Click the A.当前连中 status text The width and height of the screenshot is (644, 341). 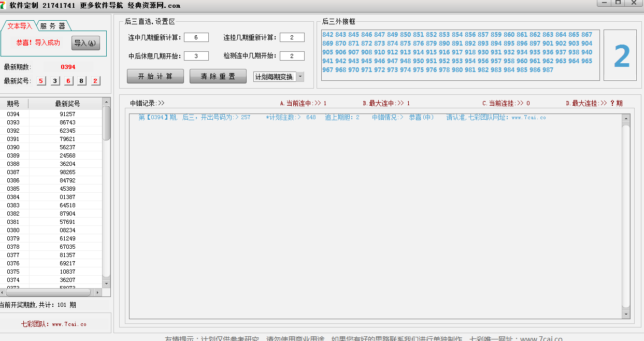[x=303, y=103]
